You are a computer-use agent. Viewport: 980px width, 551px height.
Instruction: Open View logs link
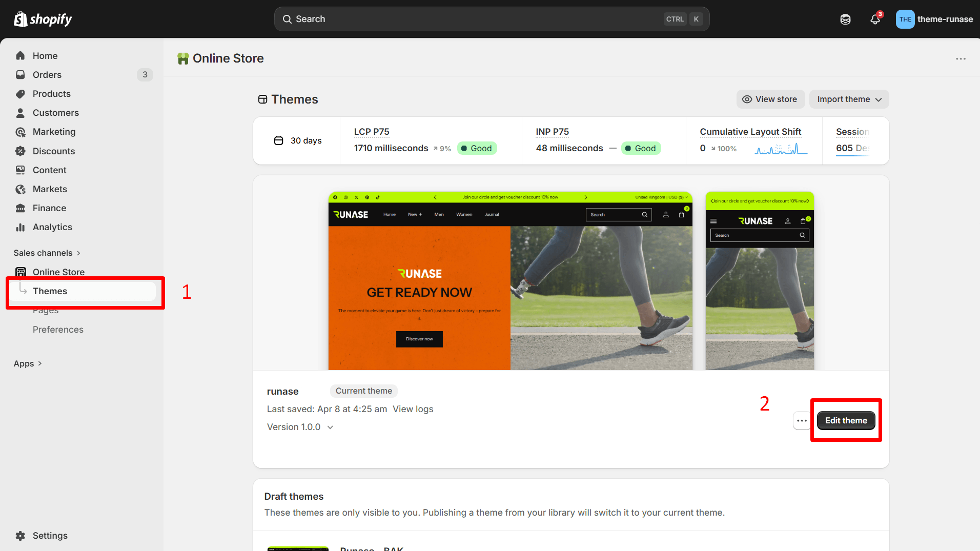click(413, 409)
